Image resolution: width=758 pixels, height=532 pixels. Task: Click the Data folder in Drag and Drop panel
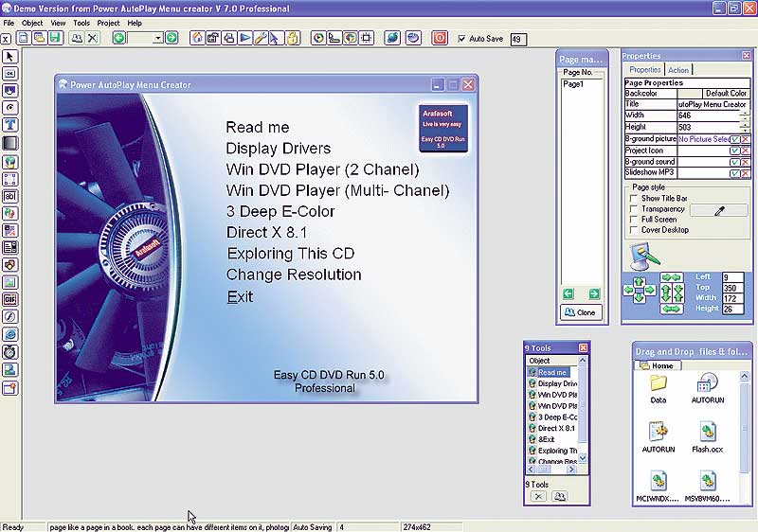coord(658,389)
